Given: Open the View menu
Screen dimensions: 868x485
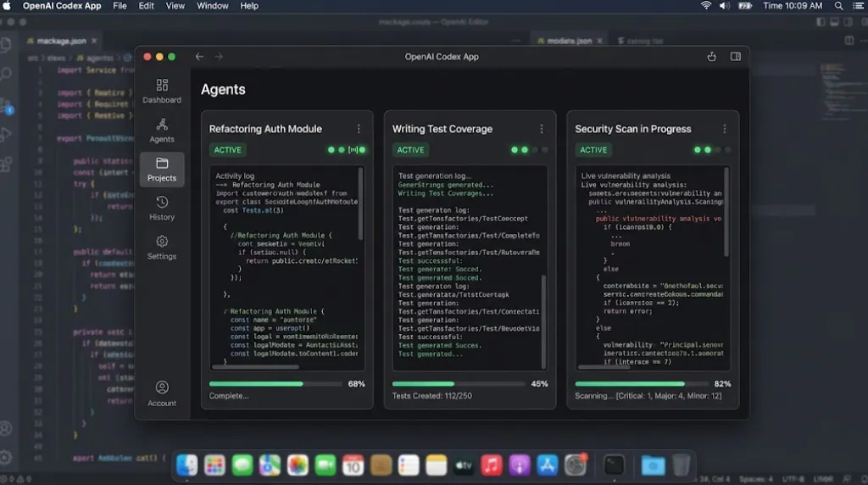Looking at the screenshot, I should click(175, 6).
